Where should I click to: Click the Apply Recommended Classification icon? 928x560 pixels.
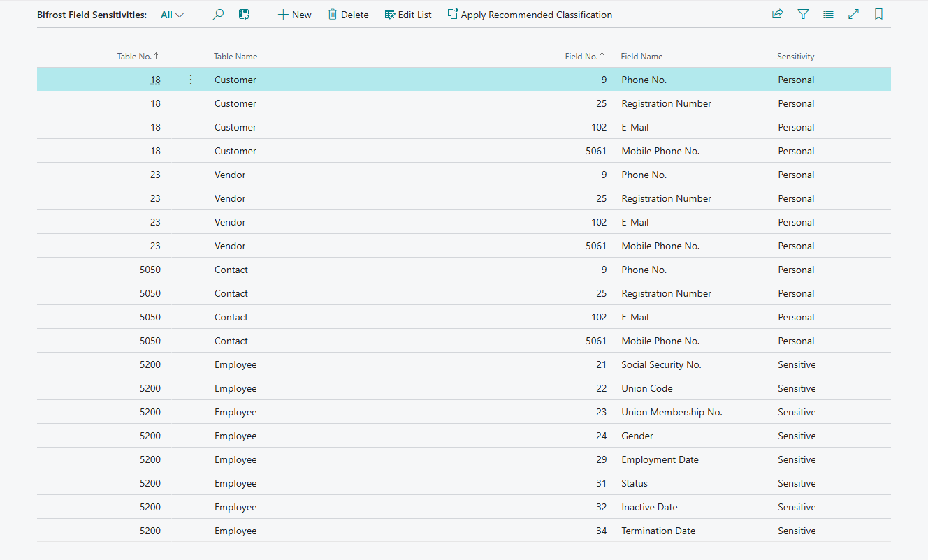point(453,15)
